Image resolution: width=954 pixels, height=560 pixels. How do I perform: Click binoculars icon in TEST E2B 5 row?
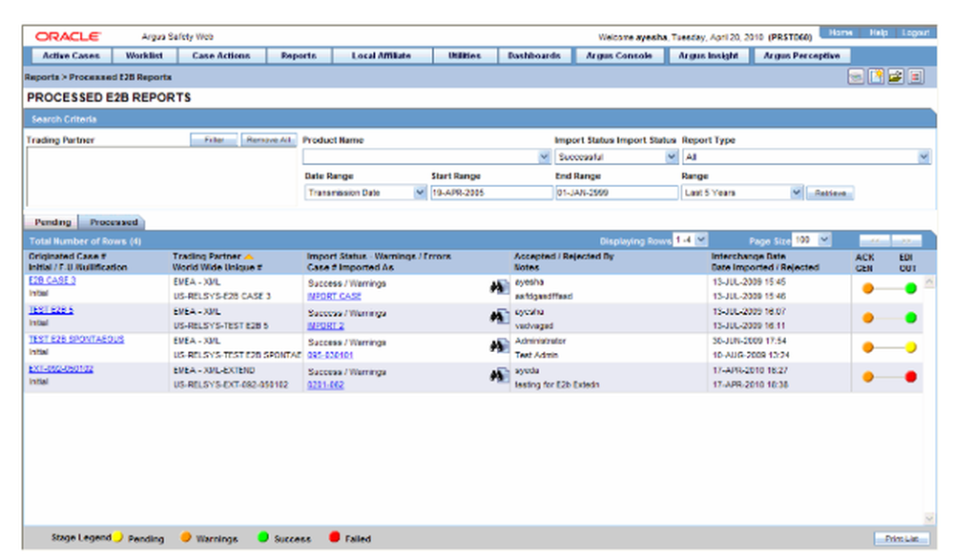coord(499,317)
